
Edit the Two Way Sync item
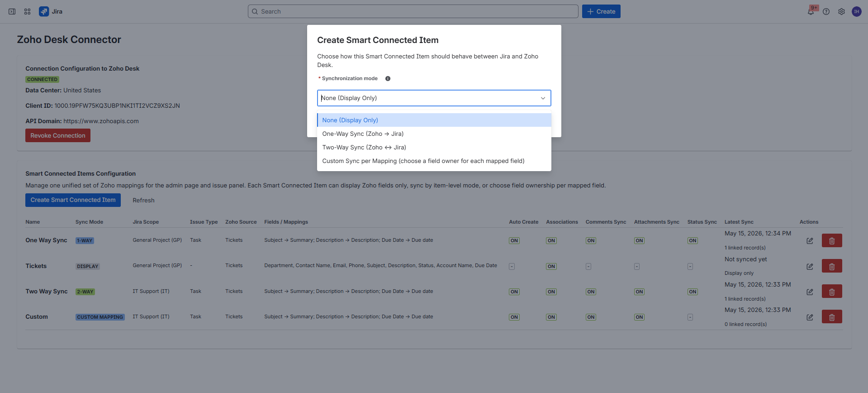(810, 292)
